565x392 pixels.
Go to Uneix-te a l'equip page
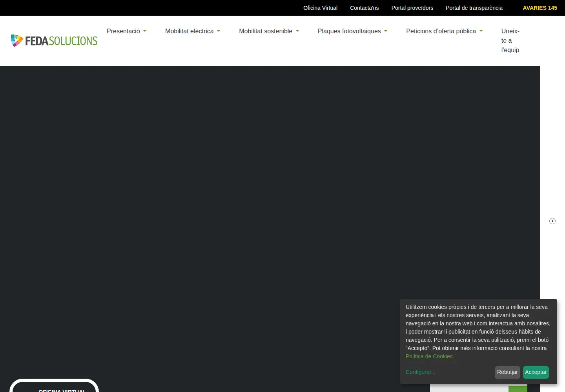click(x=510, y=41)
